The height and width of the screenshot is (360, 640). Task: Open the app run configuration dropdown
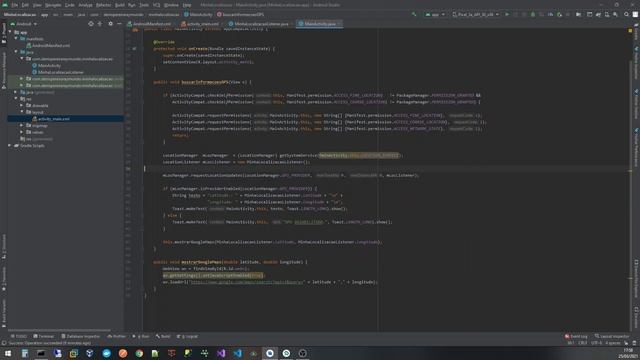point(435,14)
